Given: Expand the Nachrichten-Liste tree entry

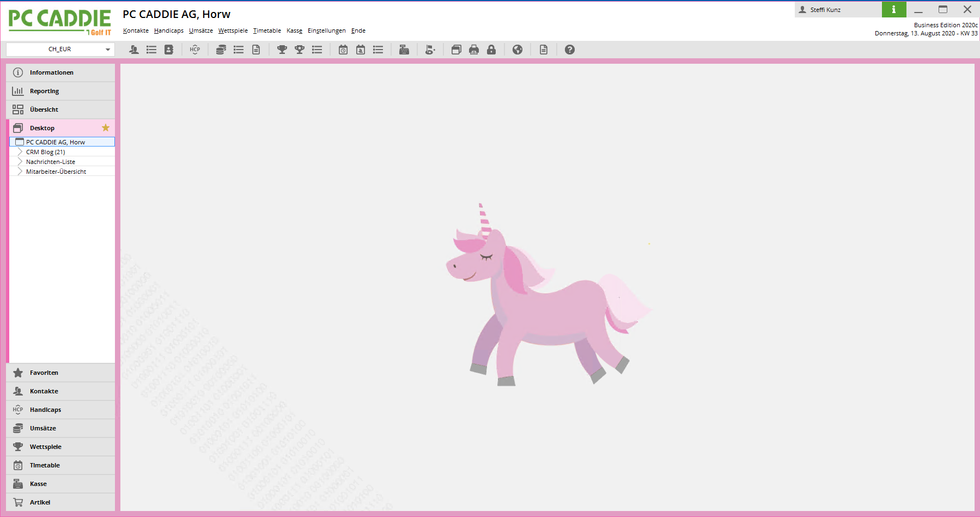Looking at the screenshot, I should (x=20, y=162).
